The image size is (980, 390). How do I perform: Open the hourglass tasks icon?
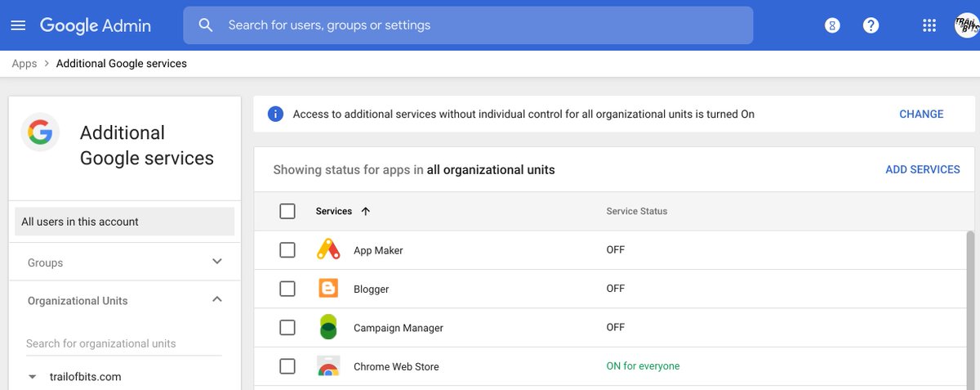pyautogui.click(x=831, y=25)
